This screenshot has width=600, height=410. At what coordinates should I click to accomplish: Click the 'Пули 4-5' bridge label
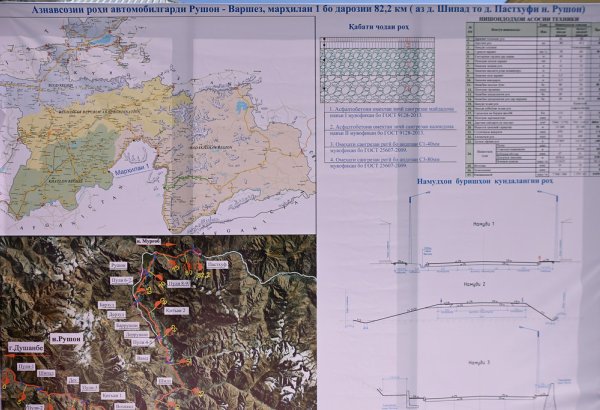coord(143,343)
